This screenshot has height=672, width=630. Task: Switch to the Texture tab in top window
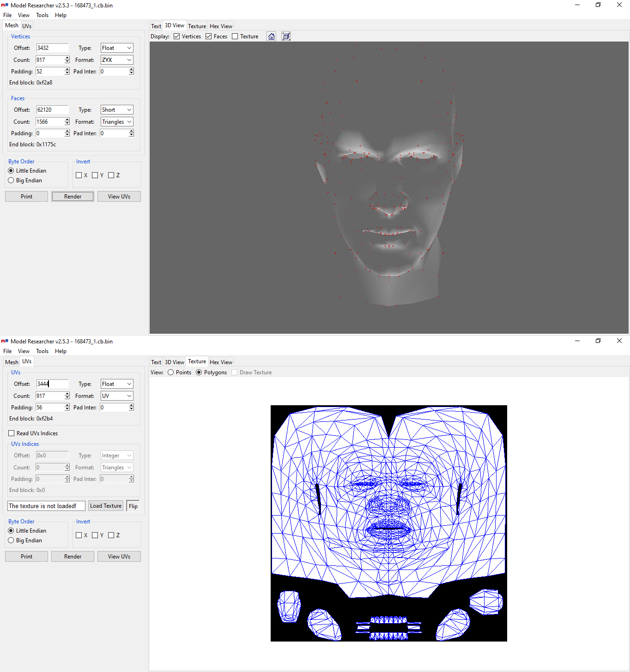pyautogui.click(x=197, y=26)
